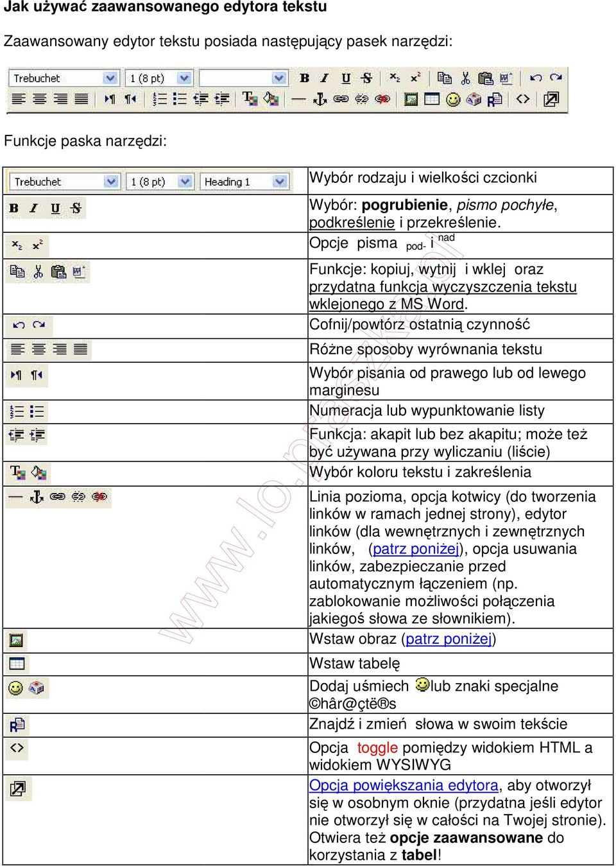616x866 pixels.
Task: Pick the highlight color bucket in the top toolbar
Action: [271, 99]
